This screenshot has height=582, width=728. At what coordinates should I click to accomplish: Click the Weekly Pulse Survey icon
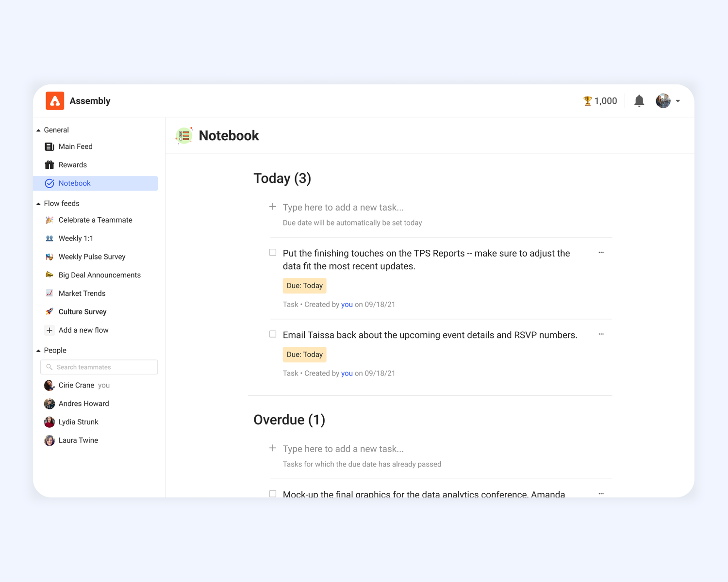click(49, 256)
